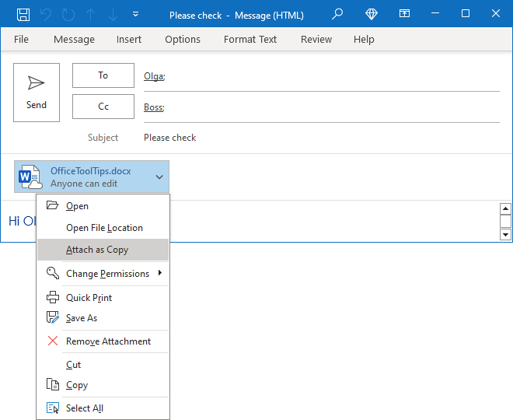
Task: Choose Save As menu entry
Action: (103, 318)
